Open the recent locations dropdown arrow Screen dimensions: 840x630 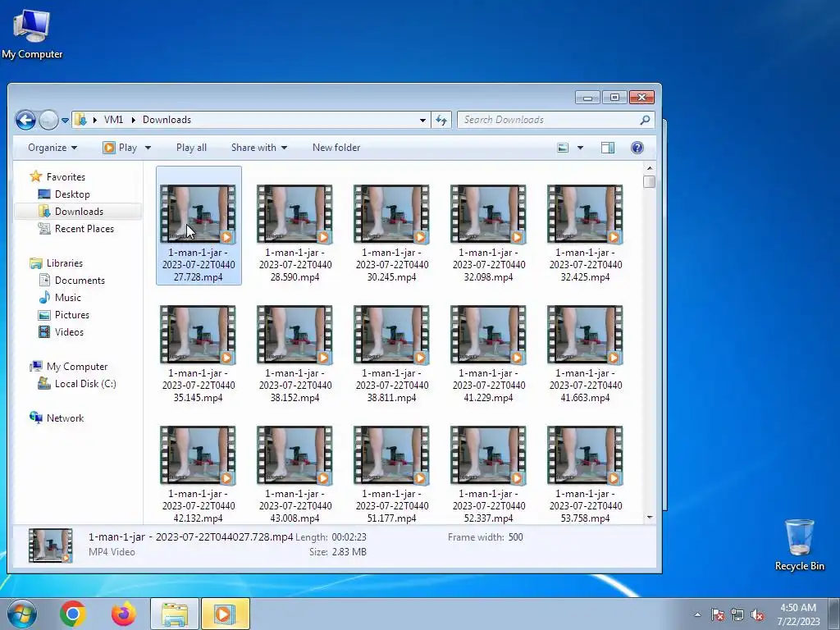coord(65,120)
